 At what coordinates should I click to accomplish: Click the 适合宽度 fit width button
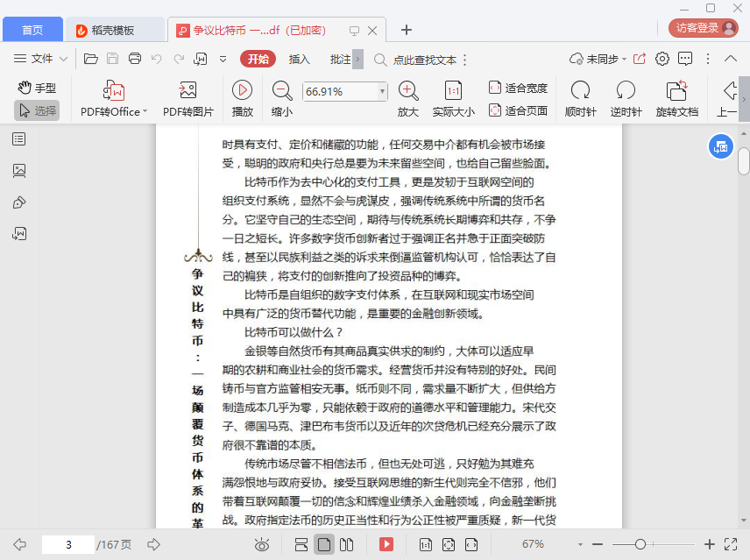tap(518, 88)
